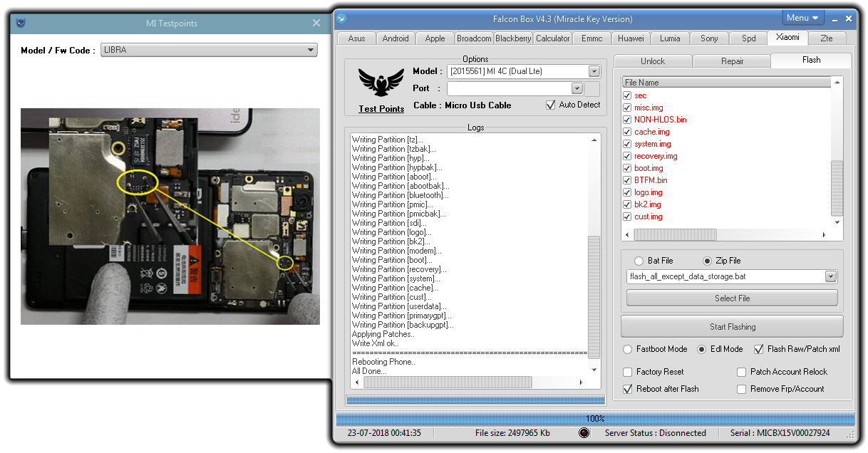Uncheck the NON-HLOS.bin checkbox
Viewport: 868px width, 453px height.
pyautogui.click(x=627, y=120)
